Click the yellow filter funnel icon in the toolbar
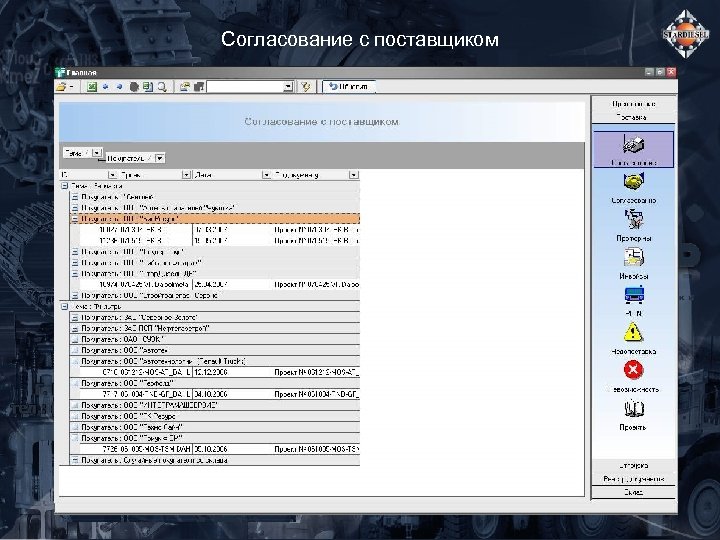The image size is (720, 540). tap(306, 86)
